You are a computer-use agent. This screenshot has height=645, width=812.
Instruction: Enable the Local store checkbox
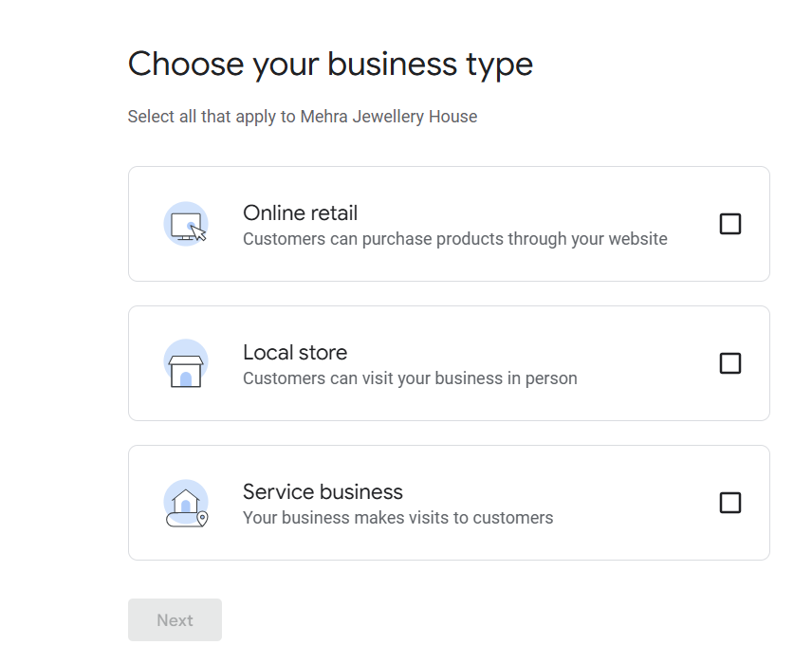(x=730, y=363)
